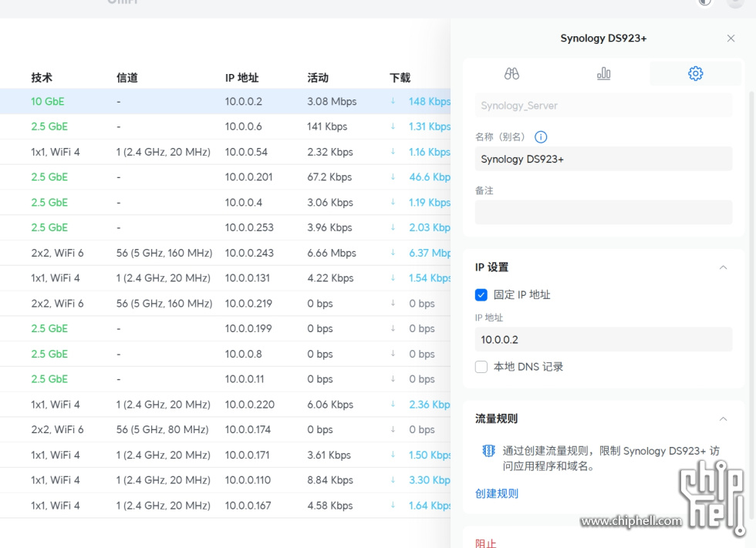756x548 pixels.
Task: Sort by the 下载 column header
Action: click(x=400, y=78)
